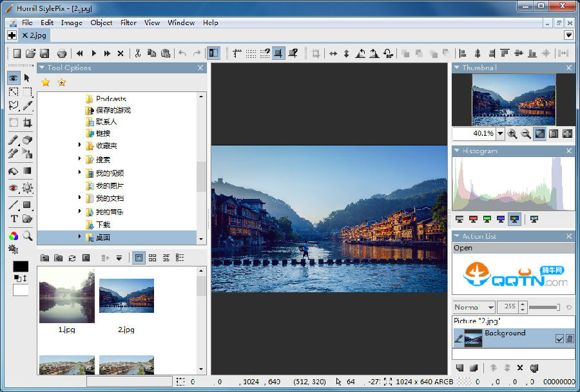Delete layer using the X icon in layers panel
The height and width of the screenshot is (392, 580).
pyautogui.click(x=520, y=368)
